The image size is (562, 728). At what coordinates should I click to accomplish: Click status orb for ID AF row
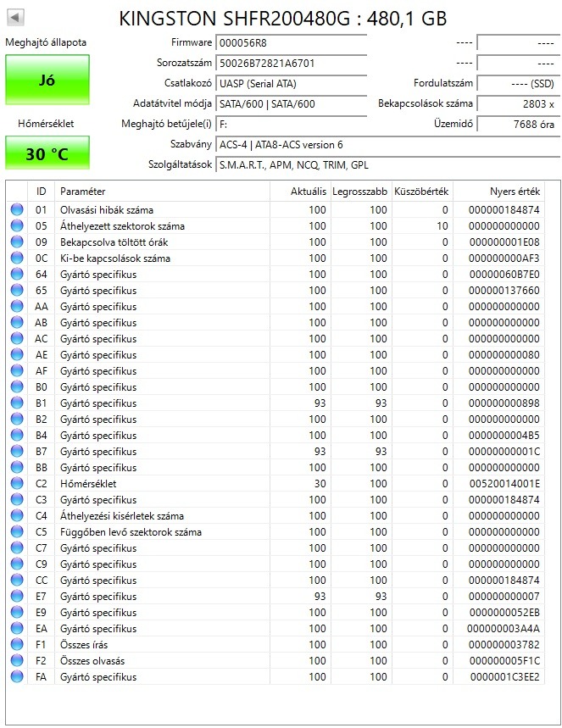point(17,370)
